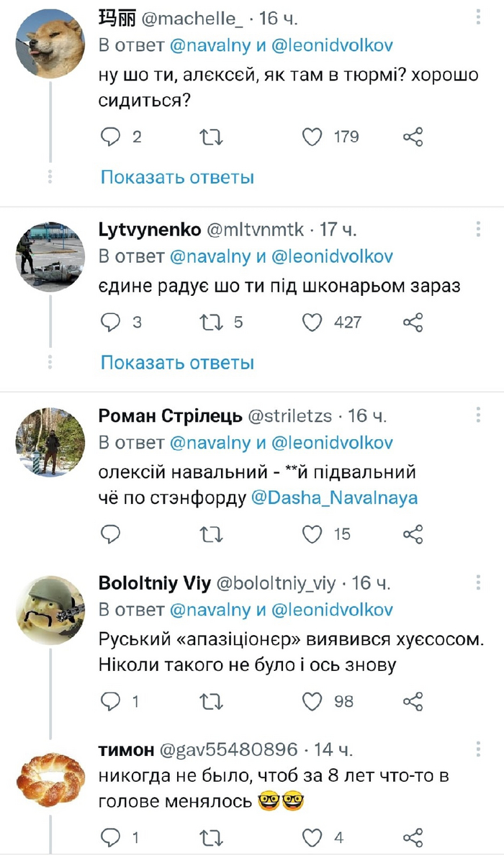Like Lytvynenko's tweet with 427 likes
Image resolution: width=504 pixels, height=856 pixels.
coord(312,323)
